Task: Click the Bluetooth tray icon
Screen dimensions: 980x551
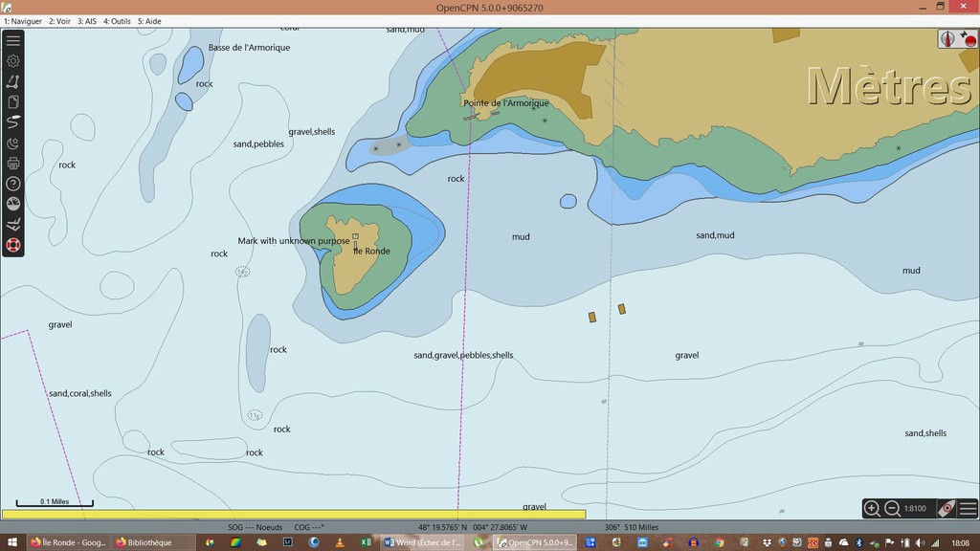Action: pos(858,542)
